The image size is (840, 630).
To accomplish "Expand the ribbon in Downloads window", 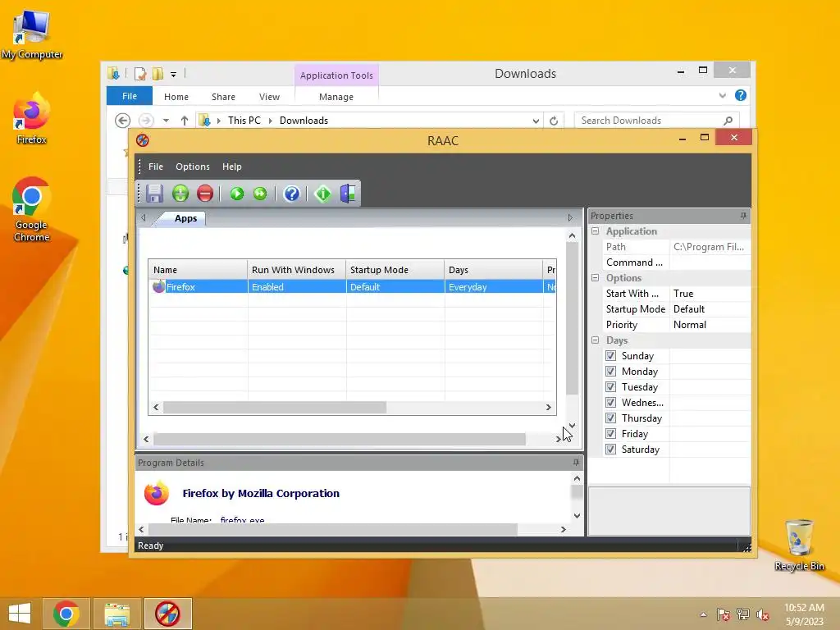I will (722, 95).
